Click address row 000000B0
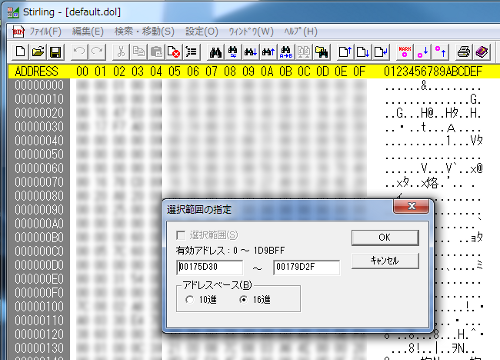Viewport: 500px width, 360px height. click(x=39, y=238)
